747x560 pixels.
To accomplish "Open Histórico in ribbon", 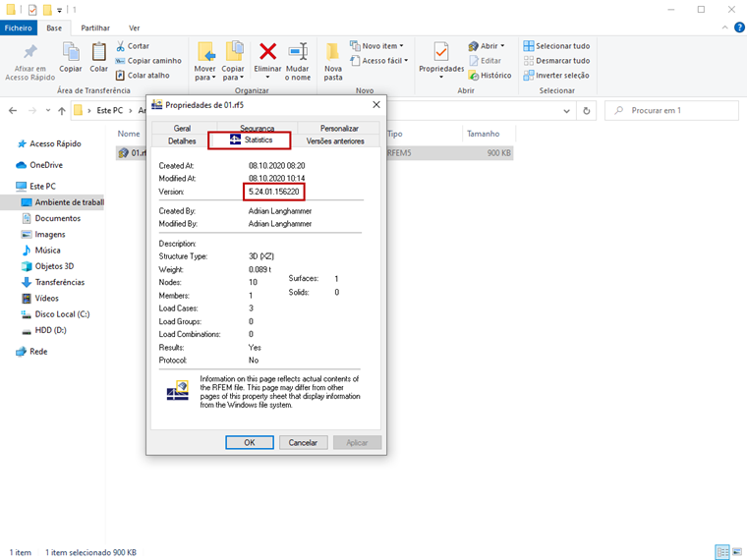I will (490, 76).
